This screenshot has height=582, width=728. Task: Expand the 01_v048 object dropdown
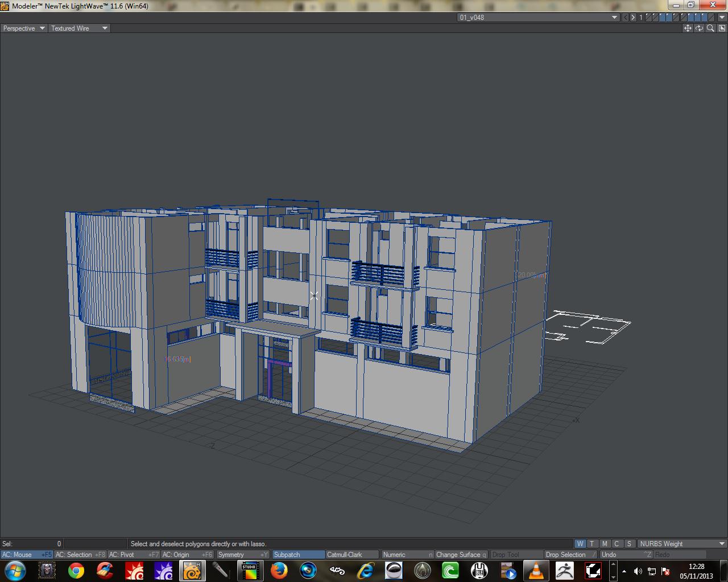pyautogui.click(x=538, y=18)
